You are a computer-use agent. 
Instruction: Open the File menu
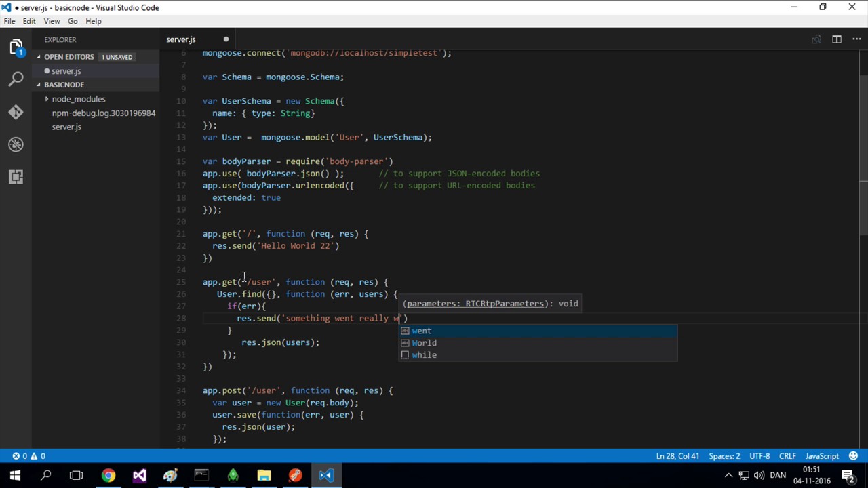coord(9,21)
